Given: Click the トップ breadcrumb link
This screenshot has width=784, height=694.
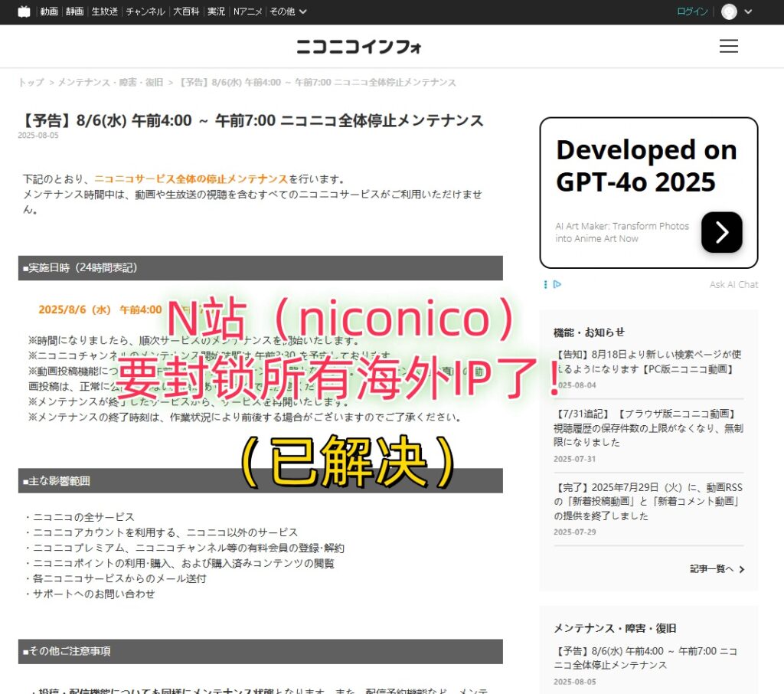Looking at the screenshot, I should [31, 82].
